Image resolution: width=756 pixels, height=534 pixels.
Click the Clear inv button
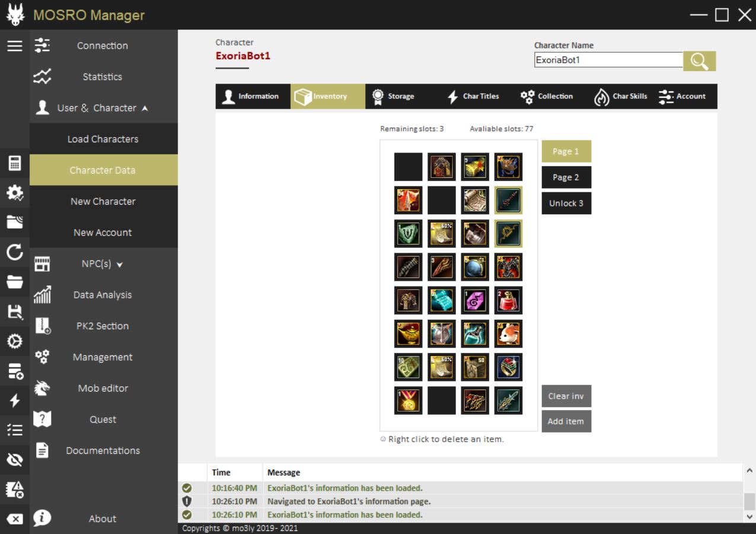(x=566, y=396)
